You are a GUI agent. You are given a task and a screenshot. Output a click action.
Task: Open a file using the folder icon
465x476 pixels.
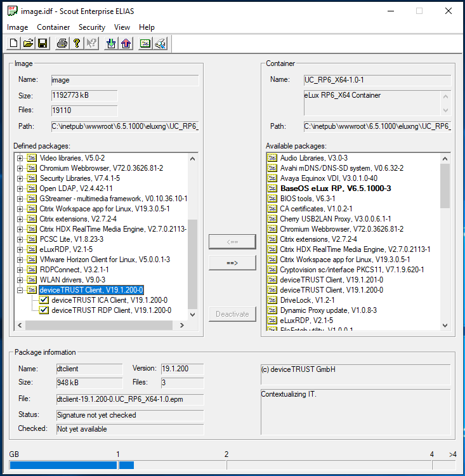click(28, 43)
